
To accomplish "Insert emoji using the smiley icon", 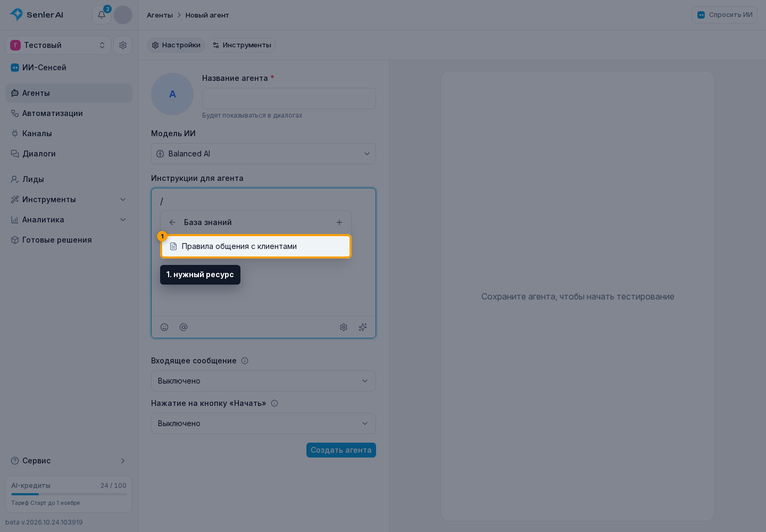I will point(164,327).
